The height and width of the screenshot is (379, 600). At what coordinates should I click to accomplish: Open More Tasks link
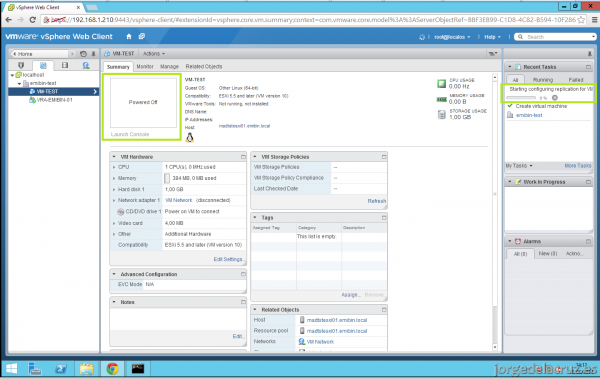pyautogui.click(x=578, y=166)
